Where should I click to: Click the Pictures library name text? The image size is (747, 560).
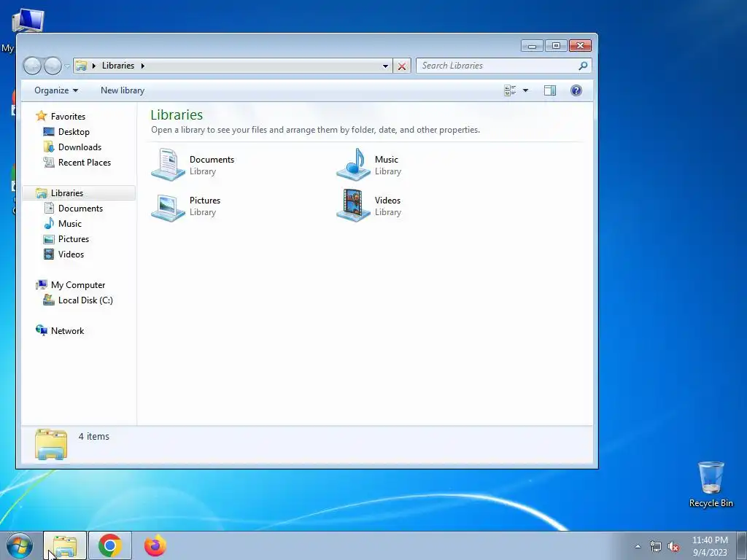click(x=205, y=201)
